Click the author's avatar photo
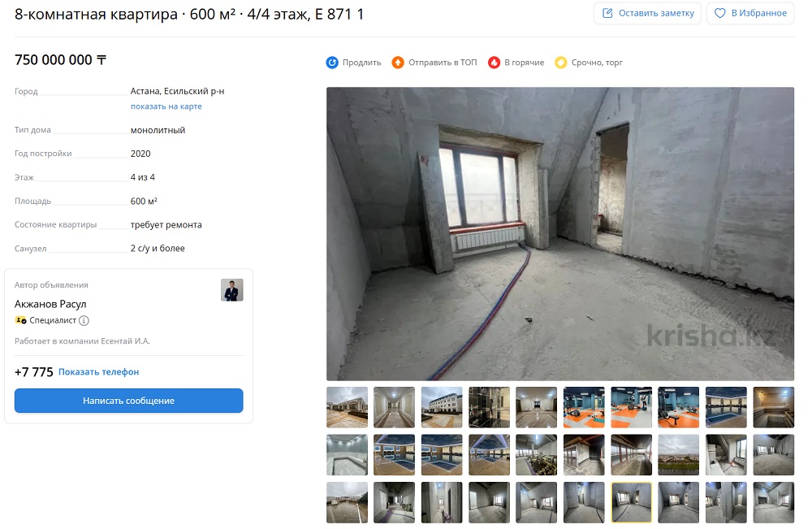This screenshot has height=529, width=812. coord(232,290)
